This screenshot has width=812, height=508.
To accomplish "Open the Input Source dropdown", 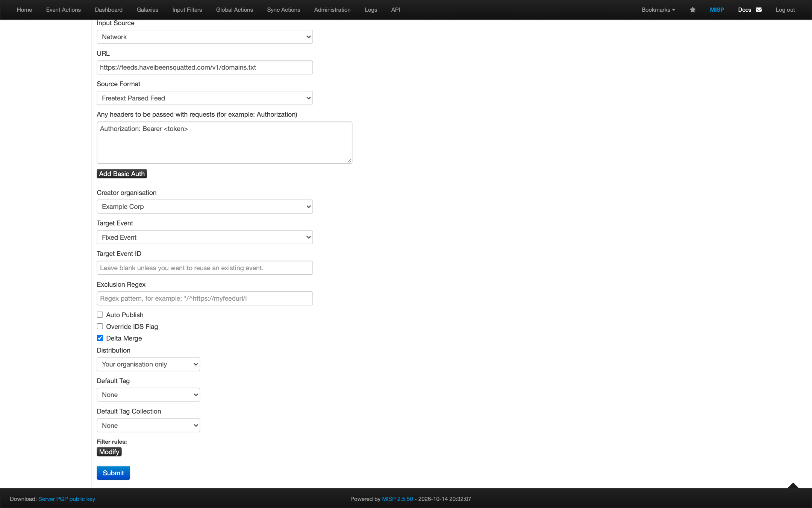I will tap(205, 37).
